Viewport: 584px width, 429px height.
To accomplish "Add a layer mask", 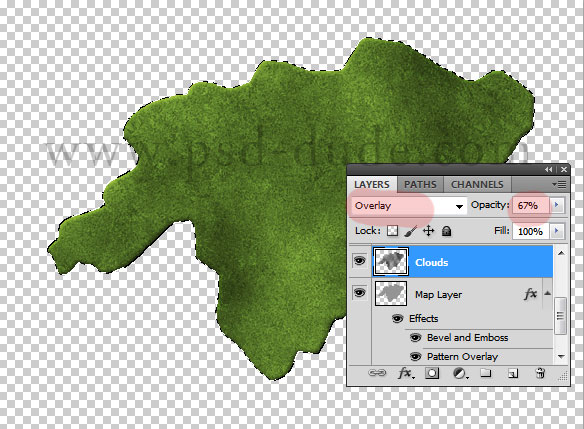I will pos(432,373).
